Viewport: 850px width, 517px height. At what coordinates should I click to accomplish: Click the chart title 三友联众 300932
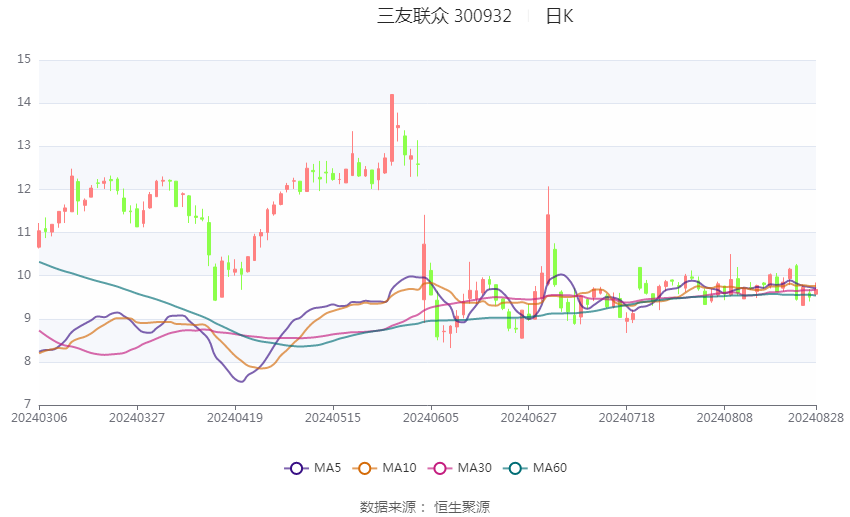point(444,16)
